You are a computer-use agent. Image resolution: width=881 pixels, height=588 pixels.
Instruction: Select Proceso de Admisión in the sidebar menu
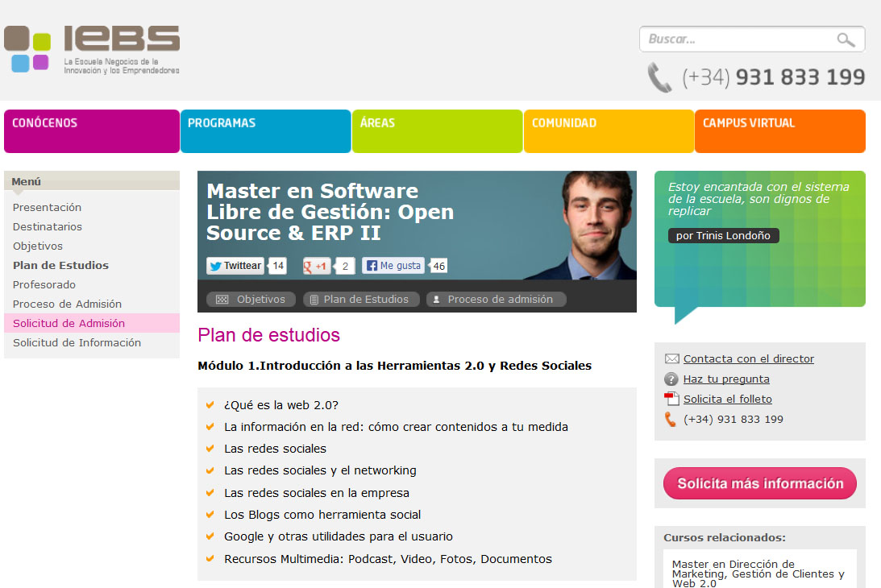[67, 304]
